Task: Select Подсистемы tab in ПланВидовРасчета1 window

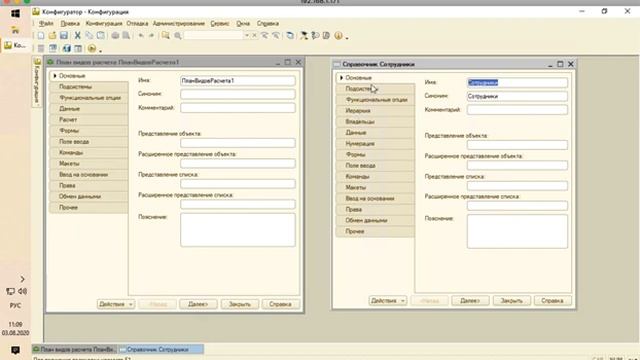Action: 89,87
